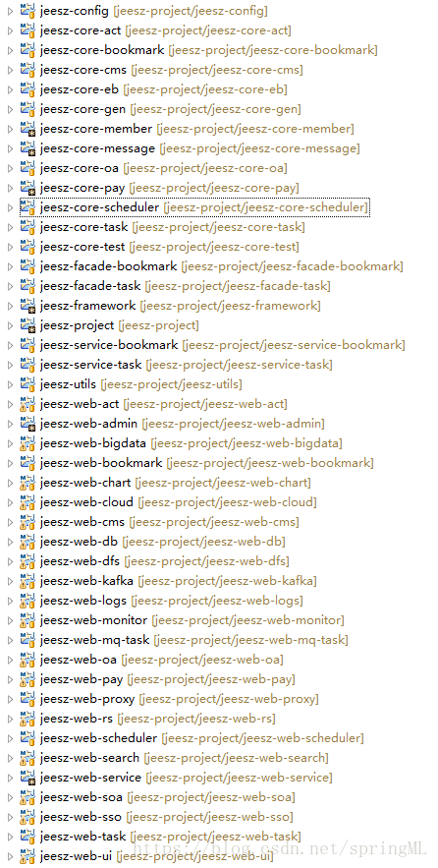Select the jeesz-web-dfs project name
The height and width of the screenshot is (868, 438).
[81, 560]
